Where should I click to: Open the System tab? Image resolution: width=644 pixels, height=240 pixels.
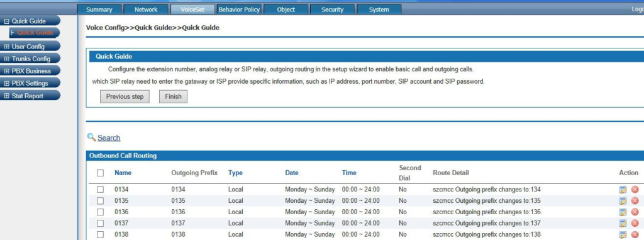click(x=379, y=9)
